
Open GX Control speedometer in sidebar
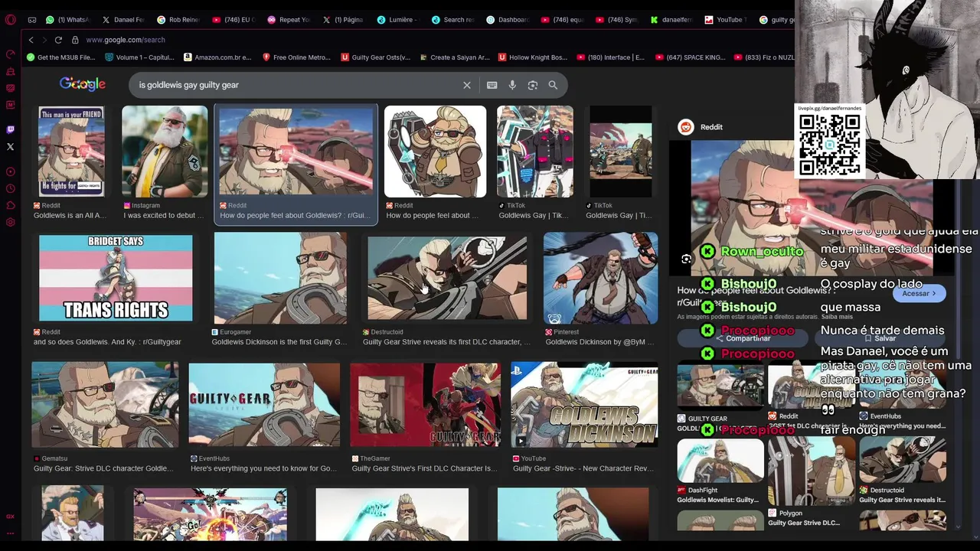click(x=10, y=54)
